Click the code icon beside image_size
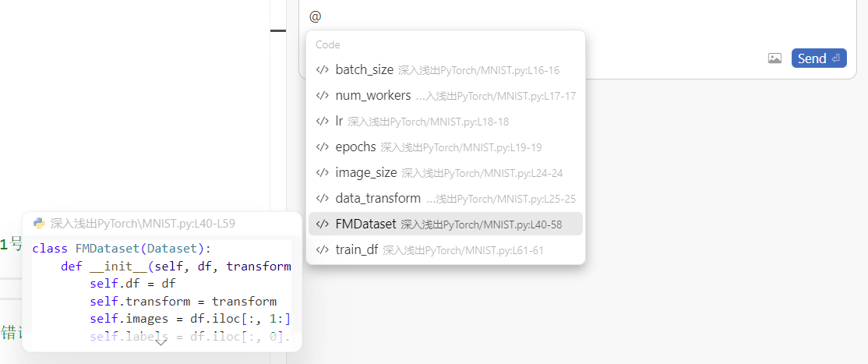The image size is (868, 364). 323,173
